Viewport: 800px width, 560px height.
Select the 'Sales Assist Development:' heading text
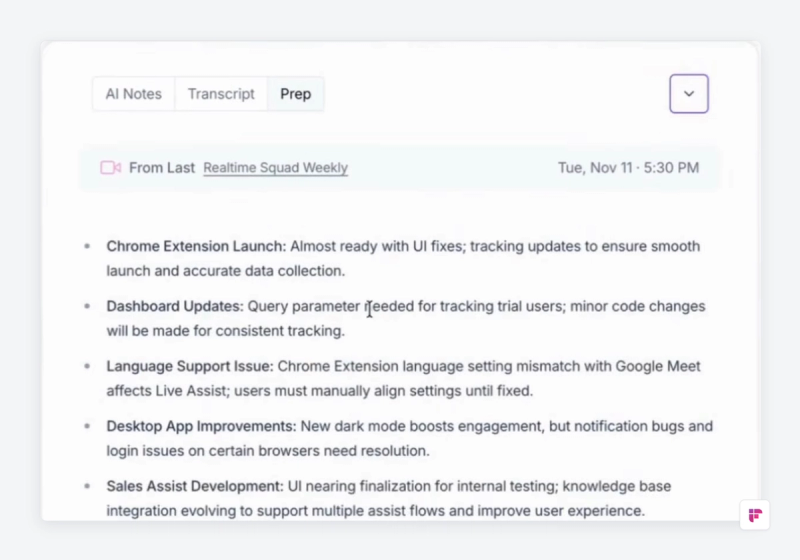195,487
